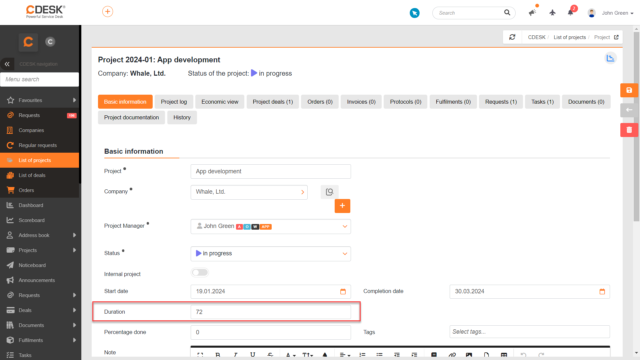The height and width of the screenshot is (360, 640).
Task: Expand Documents arrow in sidebar
Action: pos(74,325)
